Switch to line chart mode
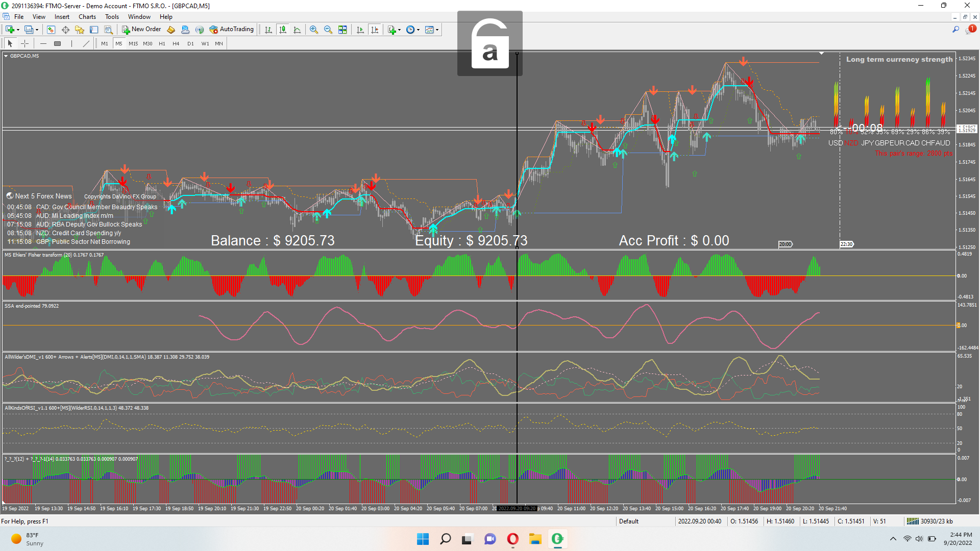This screenshot has height=551, width=980. pyautogui.click(x=297, y=30)
